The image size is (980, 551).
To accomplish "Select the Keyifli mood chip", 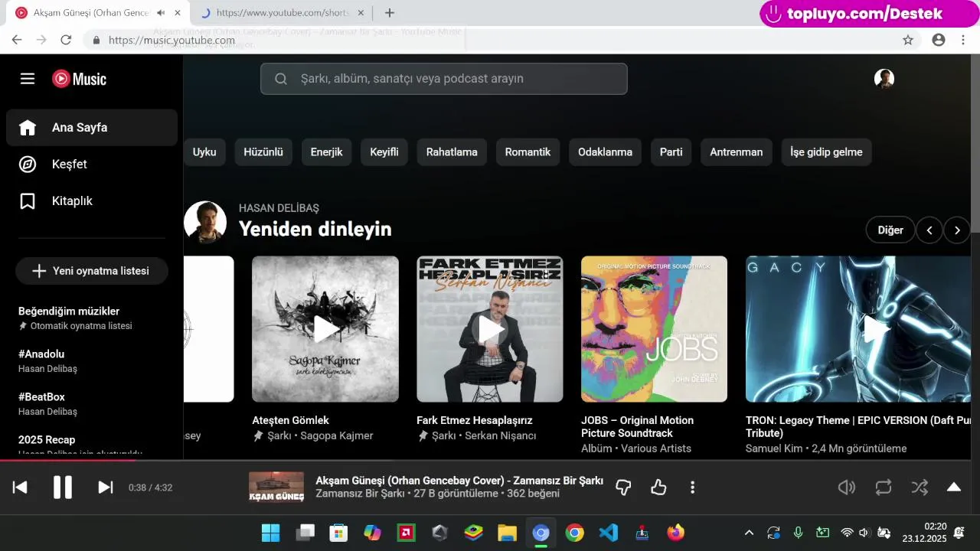I will point(384,152).
